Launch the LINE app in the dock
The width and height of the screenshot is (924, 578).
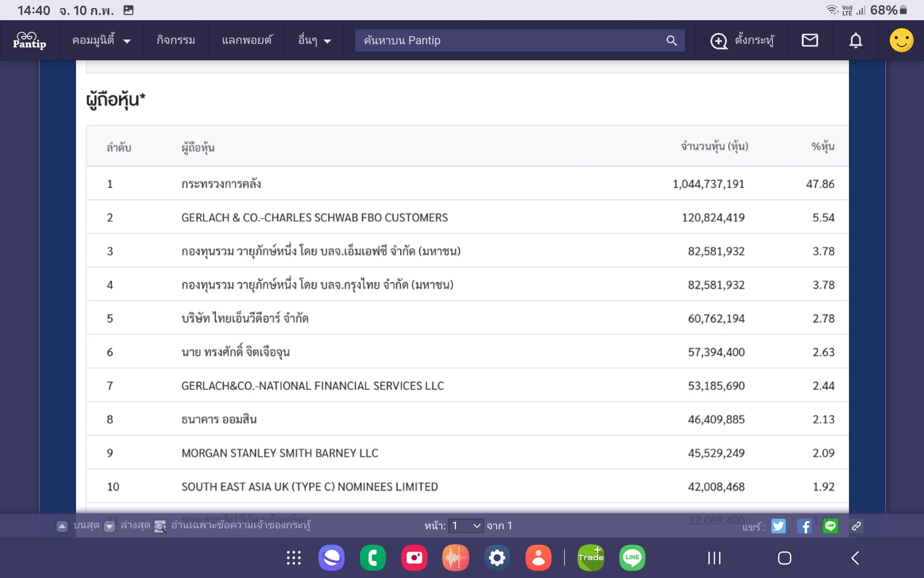632,558
